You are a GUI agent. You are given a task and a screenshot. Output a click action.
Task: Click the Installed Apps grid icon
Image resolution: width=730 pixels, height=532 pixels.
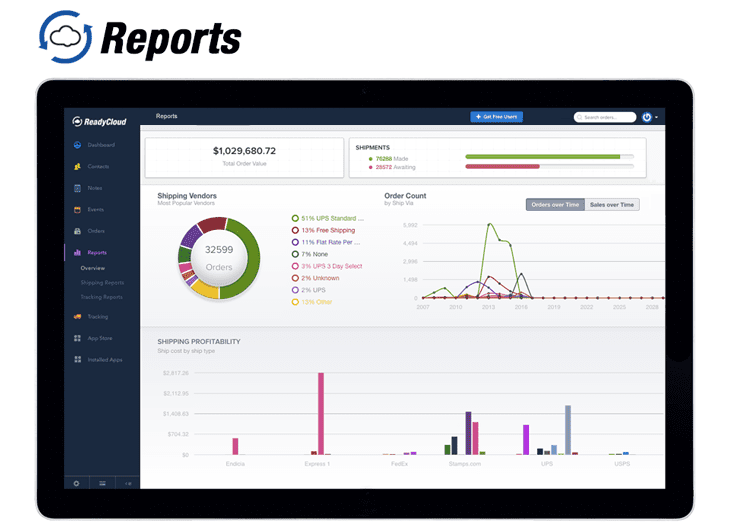point(77,359)
